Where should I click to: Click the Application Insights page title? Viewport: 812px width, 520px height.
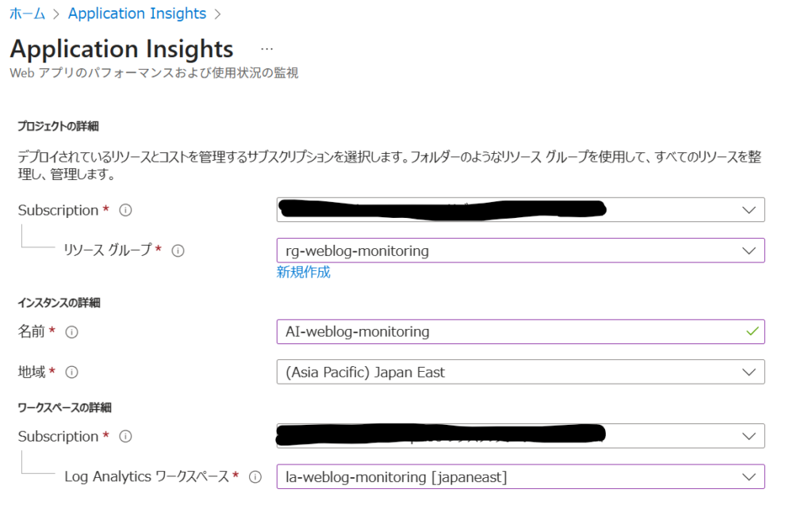[121, 49]
